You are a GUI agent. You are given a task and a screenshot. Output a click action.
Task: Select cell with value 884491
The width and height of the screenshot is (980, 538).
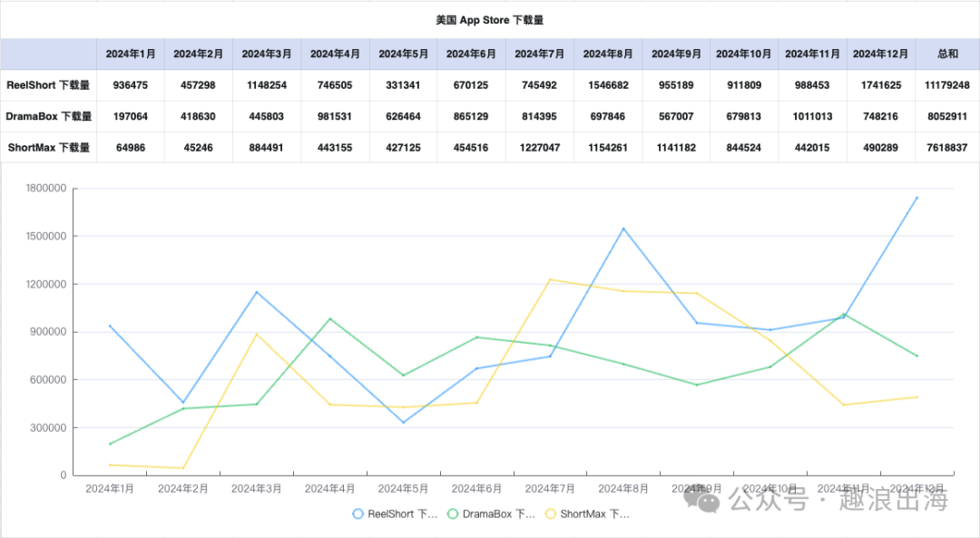coord(267,148)
